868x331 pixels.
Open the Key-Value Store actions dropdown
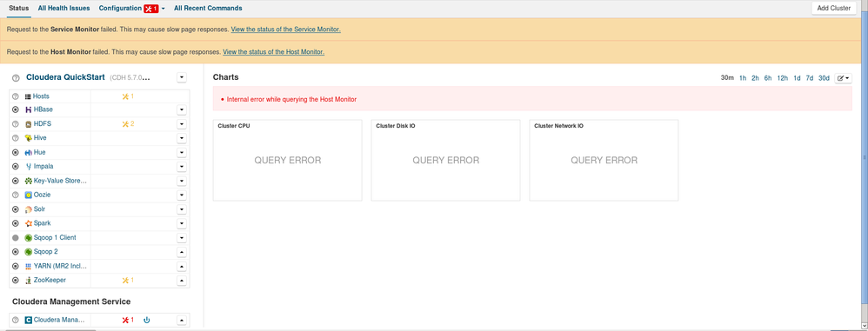(182, 181)
